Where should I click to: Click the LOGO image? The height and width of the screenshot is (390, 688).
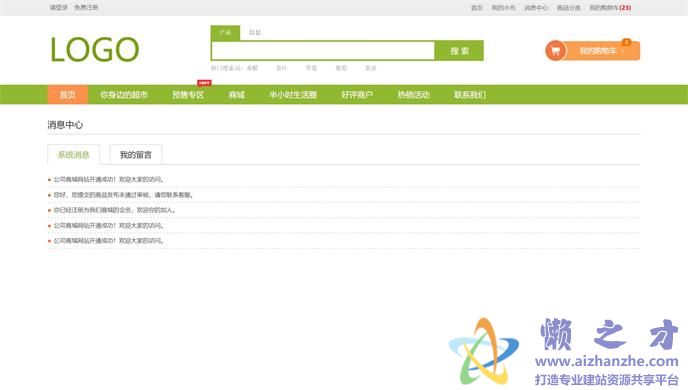pos(95,49)
